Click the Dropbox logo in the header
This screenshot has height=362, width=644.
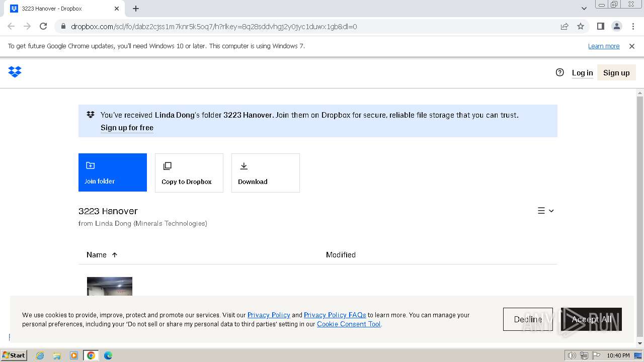15,72
